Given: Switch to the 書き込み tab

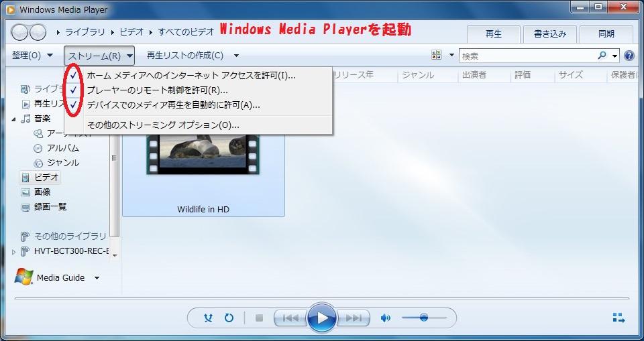Looking at the screenshot, I should point(550,34).
